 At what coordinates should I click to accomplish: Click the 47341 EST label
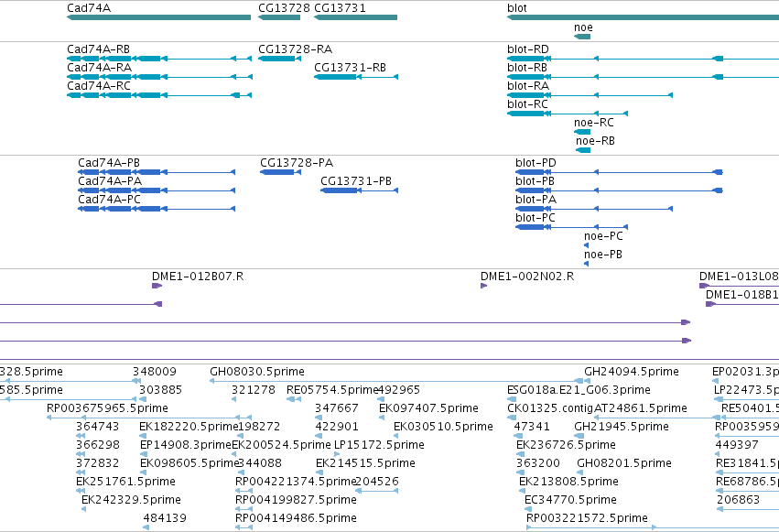pyautogui.click(x=532, y=427)
